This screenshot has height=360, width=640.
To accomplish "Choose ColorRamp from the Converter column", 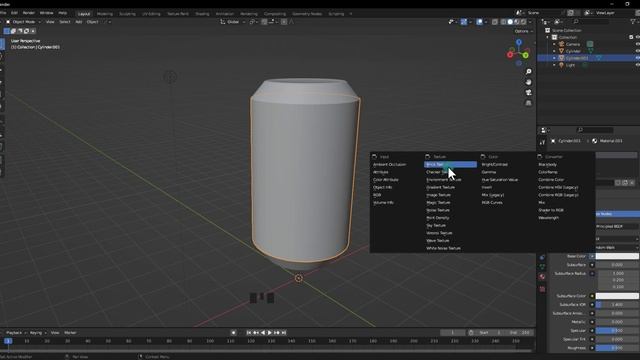I will [x=548, y=172].
